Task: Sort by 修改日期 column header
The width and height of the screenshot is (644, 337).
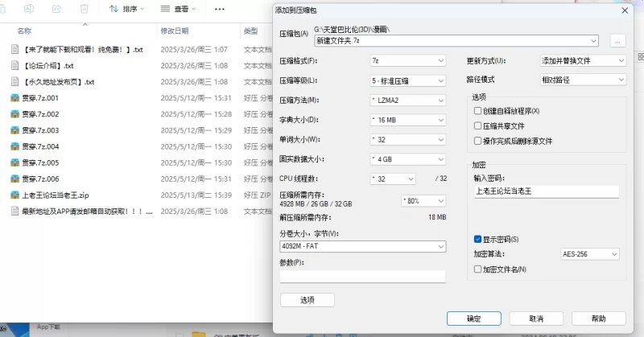Action: click(x=175, y=31)
